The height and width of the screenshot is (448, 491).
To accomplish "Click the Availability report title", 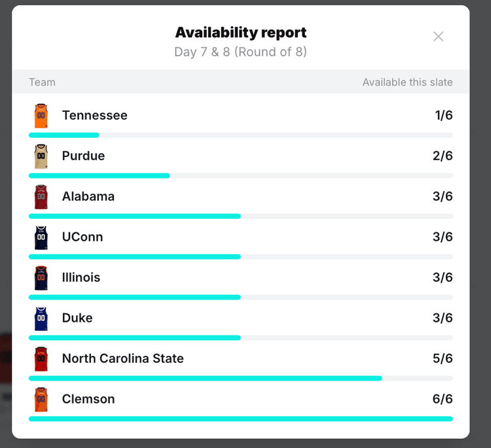I will (241, 33).
